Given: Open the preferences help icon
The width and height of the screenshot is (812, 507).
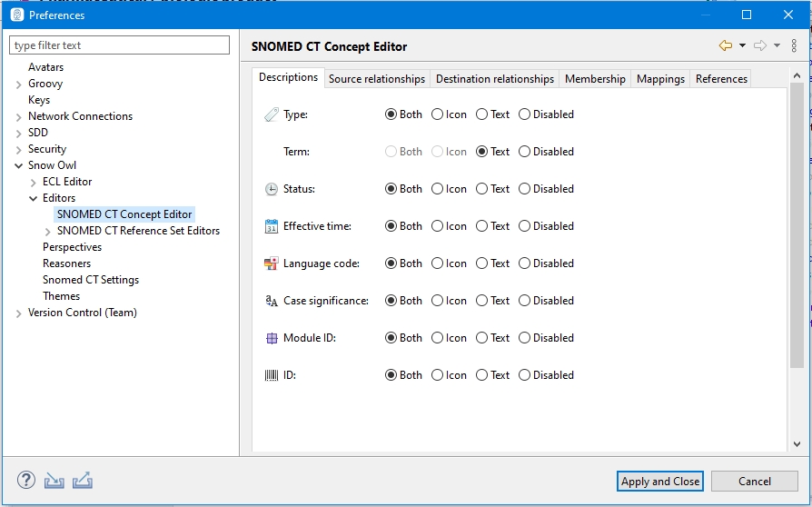Looking at the screenshot, I should tap(26, 481).
